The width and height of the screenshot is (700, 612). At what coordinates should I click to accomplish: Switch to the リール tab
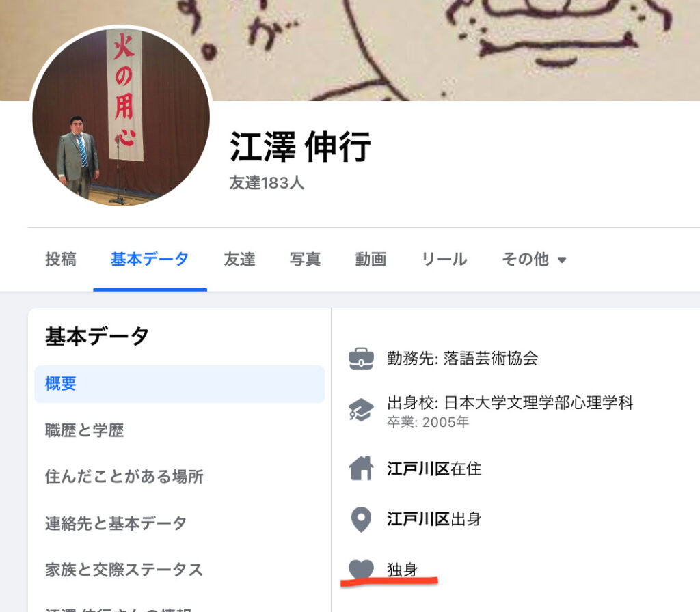[x=444, y=259]
